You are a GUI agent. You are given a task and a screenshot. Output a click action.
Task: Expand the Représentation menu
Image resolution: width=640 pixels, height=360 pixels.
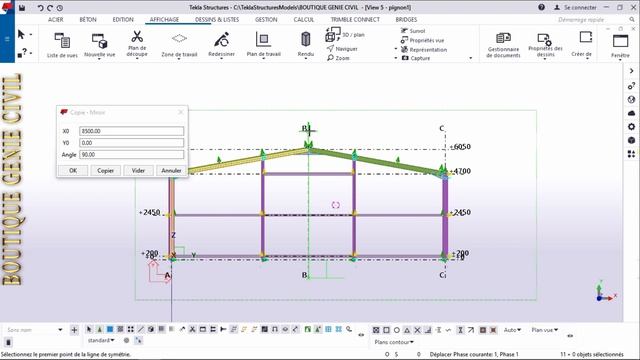pos(424,49)
